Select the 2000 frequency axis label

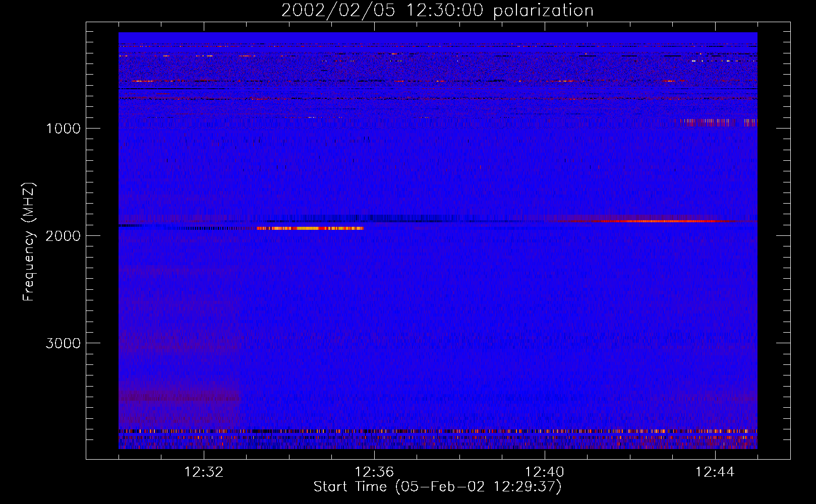(x=63, y=236)
